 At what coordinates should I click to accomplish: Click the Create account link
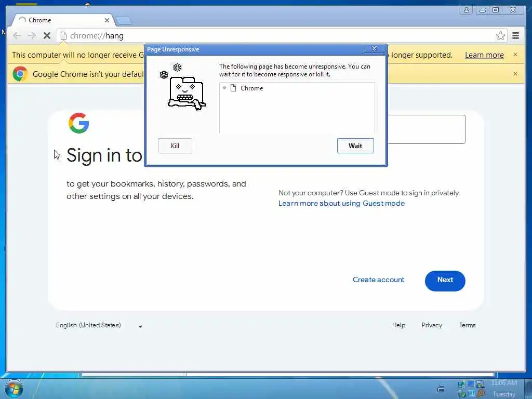(378, 280)
